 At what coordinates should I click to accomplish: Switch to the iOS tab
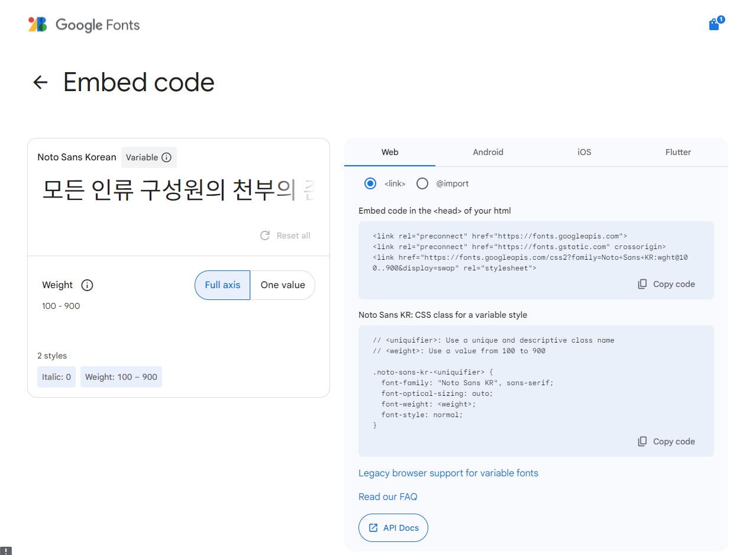584,152
